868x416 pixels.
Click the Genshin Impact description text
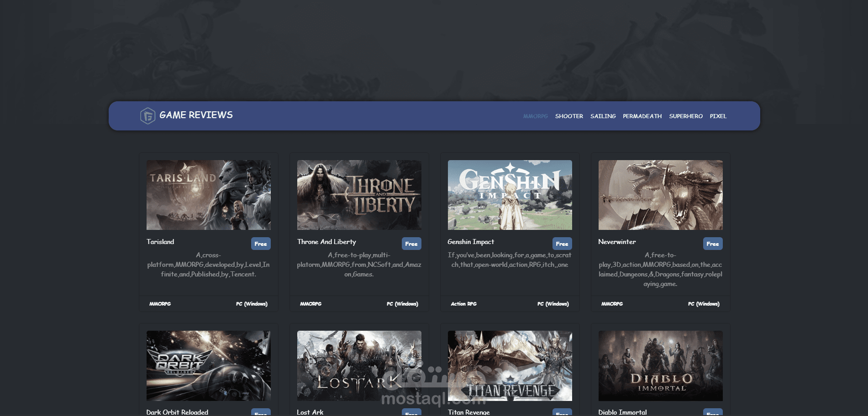510,260
